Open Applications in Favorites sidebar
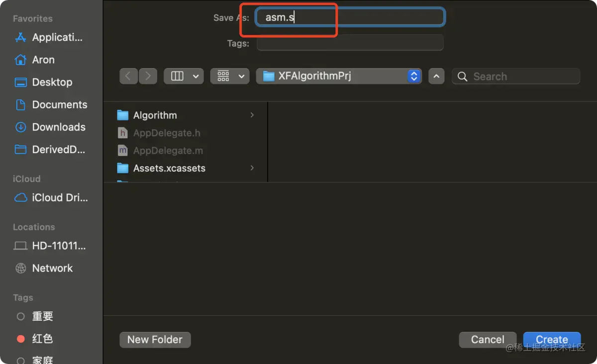 (x=49, y=37)
